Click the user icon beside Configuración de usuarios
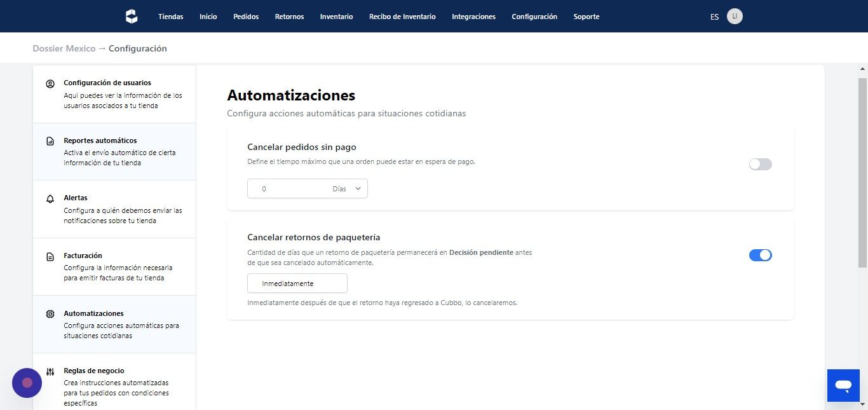Viewport: 868px width, 410px height. (50, 84)
